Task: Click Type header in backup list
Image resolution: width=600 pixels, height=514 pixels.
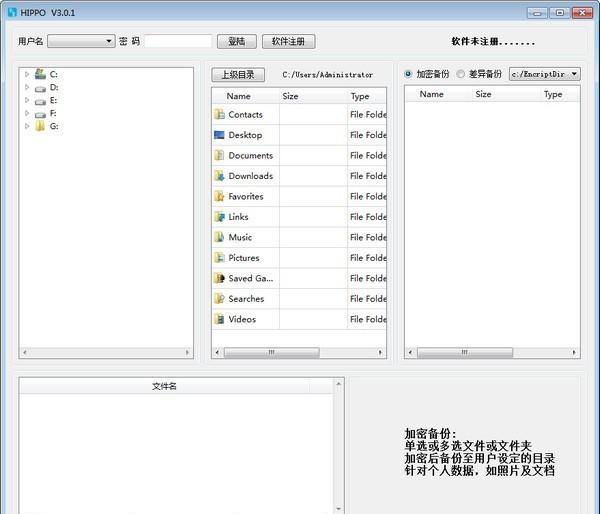Action: (x=553, y=94)
